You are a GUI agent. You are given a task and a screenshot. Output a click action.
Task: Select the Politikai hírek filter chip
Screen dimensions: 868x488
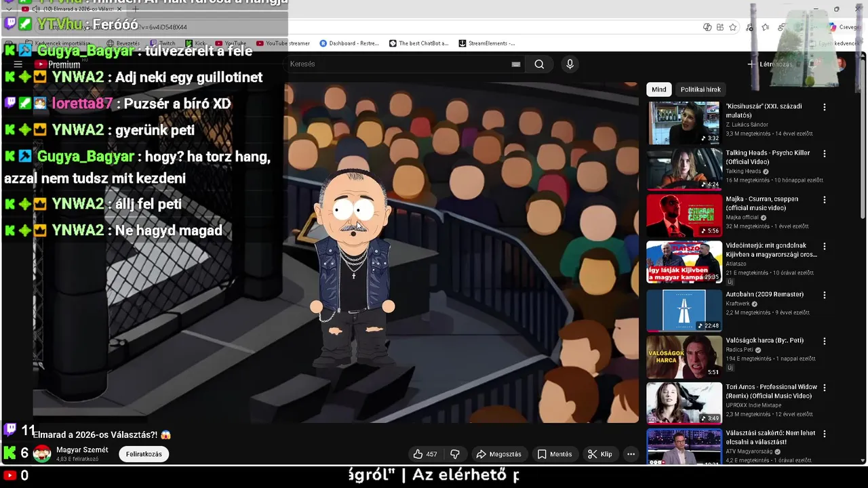[701, 89]
